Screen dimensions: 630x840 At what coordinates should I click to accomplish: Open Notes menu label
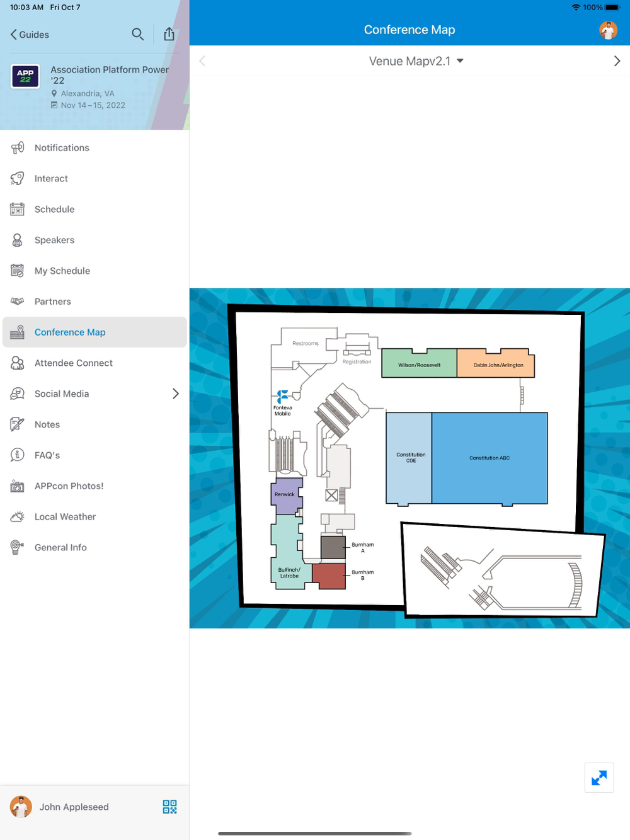pyautogui.click(x=47, y=424)
